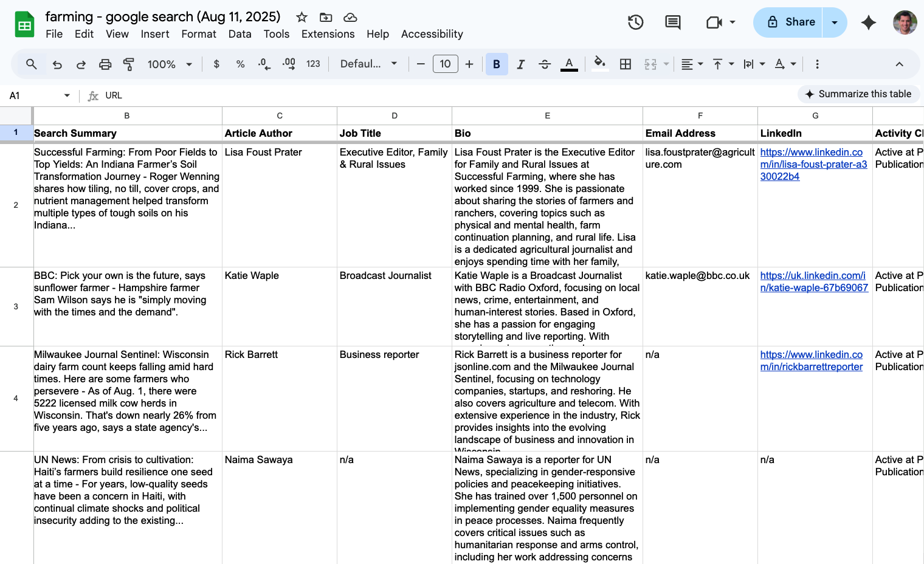924x564 pixels.
Task: Open the font family dropdown
Action: pyautogui.click(x=368, y=64)
